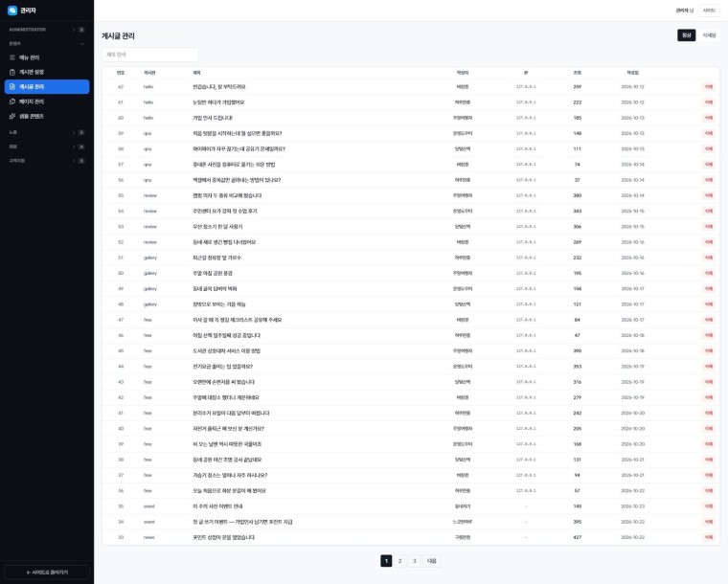Click the 사이트 button in header
Viewport: 728px width, 584px height.
[x=709, y=11]
